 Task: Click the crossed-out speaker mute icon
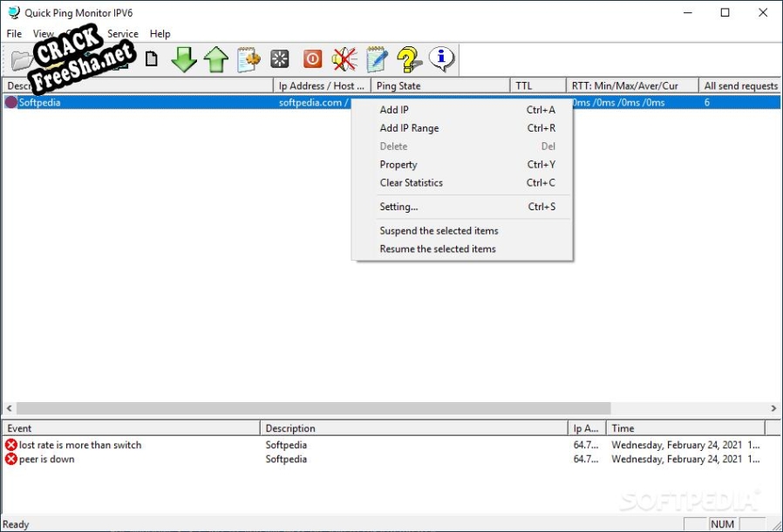pyautogui.click(x=344, y=59)
